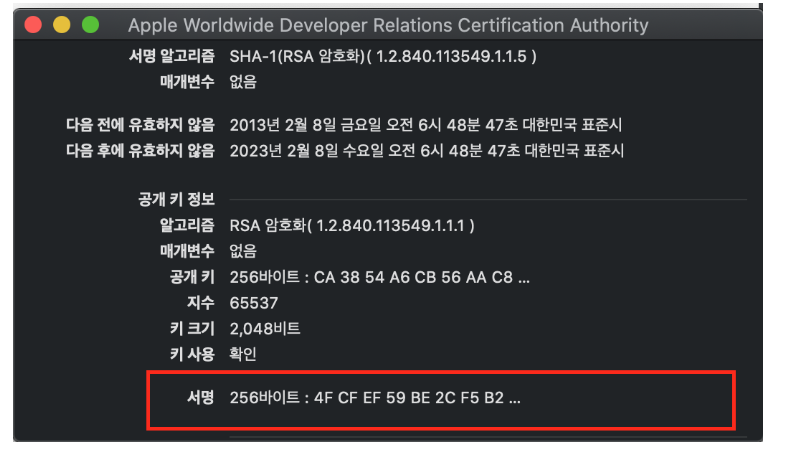This screenshot has height=453, width=790.
Task: Close the certificate window with red button
Action: tap(33, 24)
